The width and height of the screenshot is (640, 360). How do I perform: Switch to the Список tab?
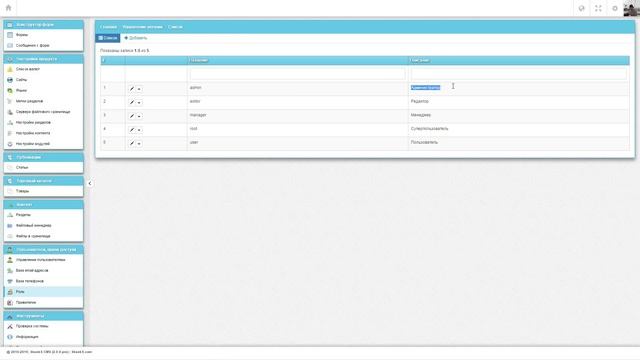click(108, 38)
